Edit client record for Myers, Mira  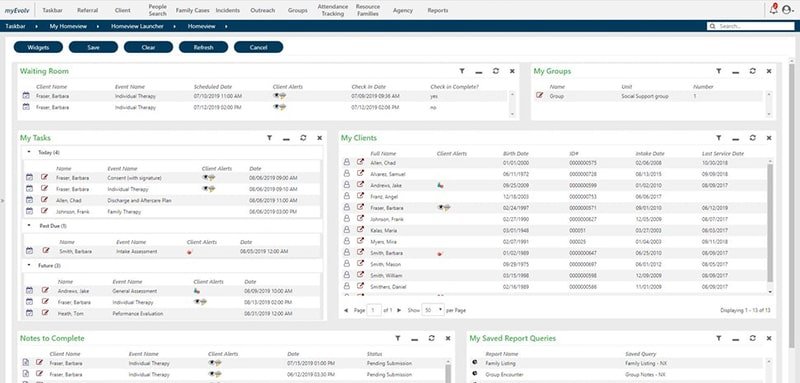tap(360, 241)
